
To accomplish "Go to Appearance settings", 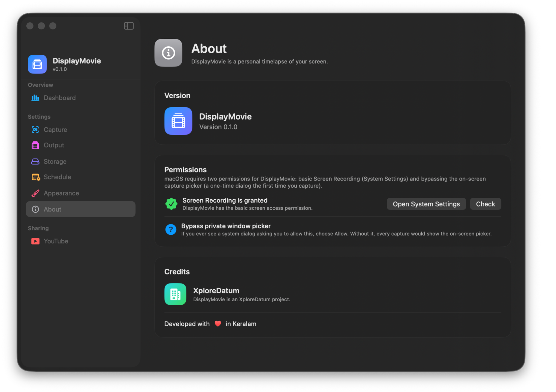I will 81,193.
